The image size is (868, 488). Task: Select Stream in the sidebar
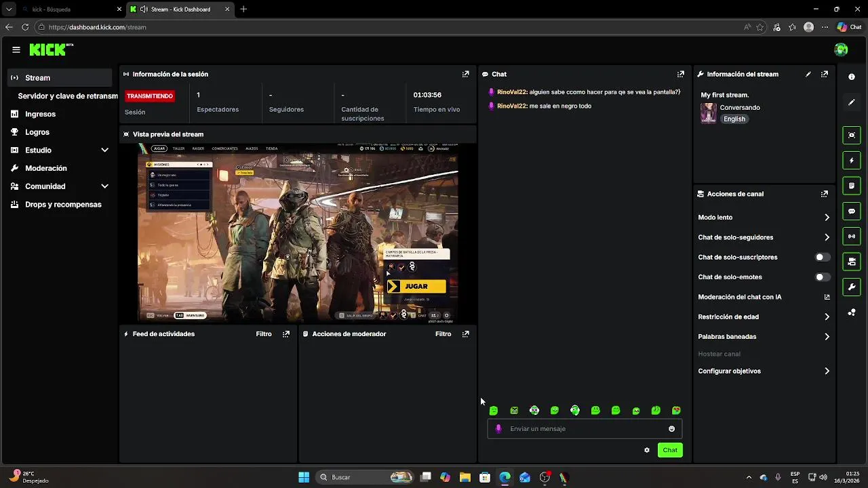[60, 78]
